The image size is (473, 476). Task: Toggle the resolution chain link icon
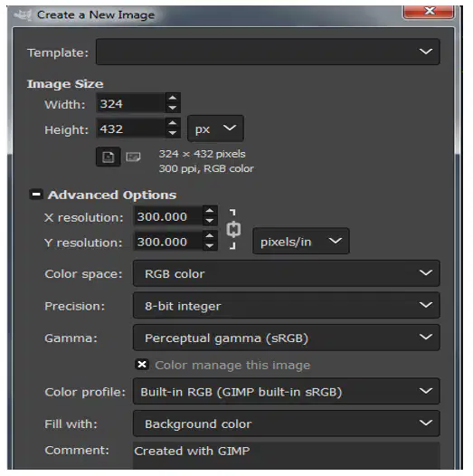click(x=233, y=230)
